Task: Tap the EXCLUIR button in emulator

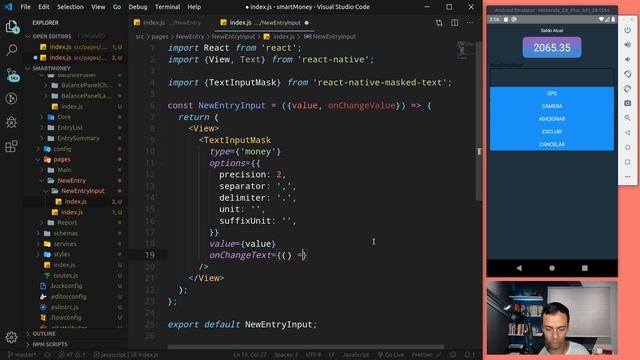Action: [552, 131]
